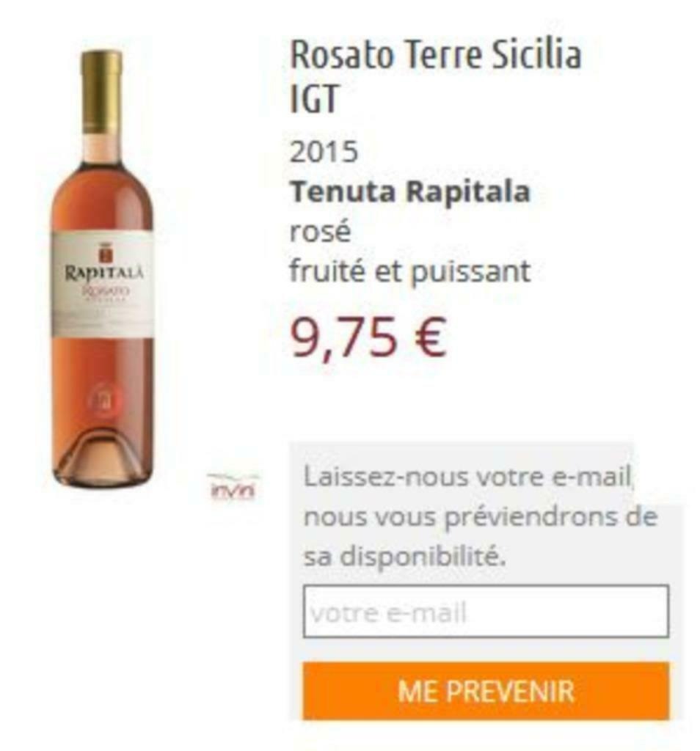Screen dimensions: 700x751
Task: Focus the votre e-mail input field
Action: (x=486, y=611)
